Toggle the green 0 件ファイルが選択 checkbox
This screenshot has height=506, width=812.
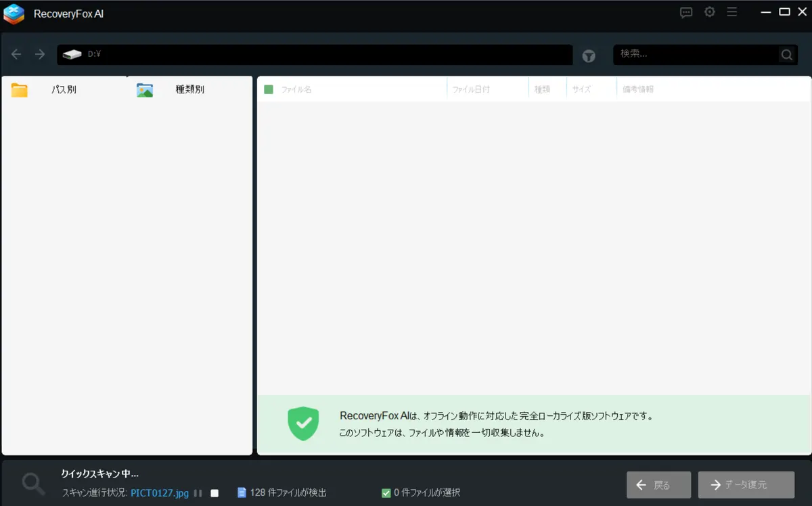tap(386, 493)
